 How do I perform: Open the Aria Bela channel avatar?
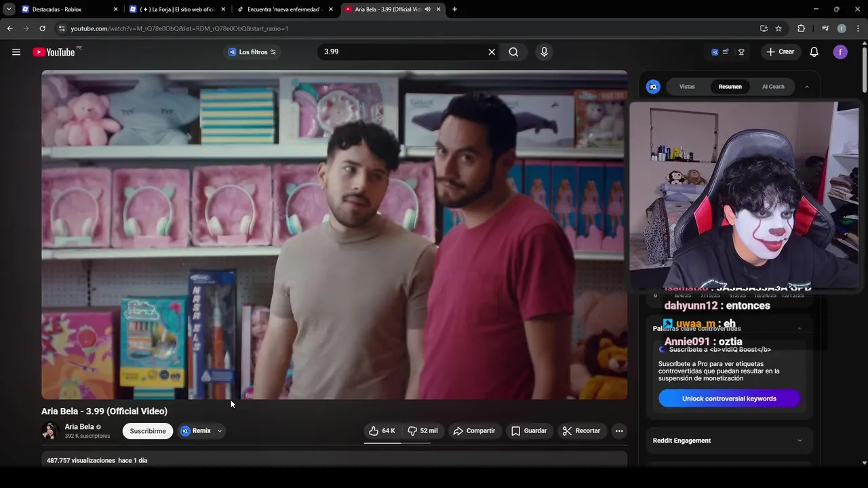click(50, 431)
